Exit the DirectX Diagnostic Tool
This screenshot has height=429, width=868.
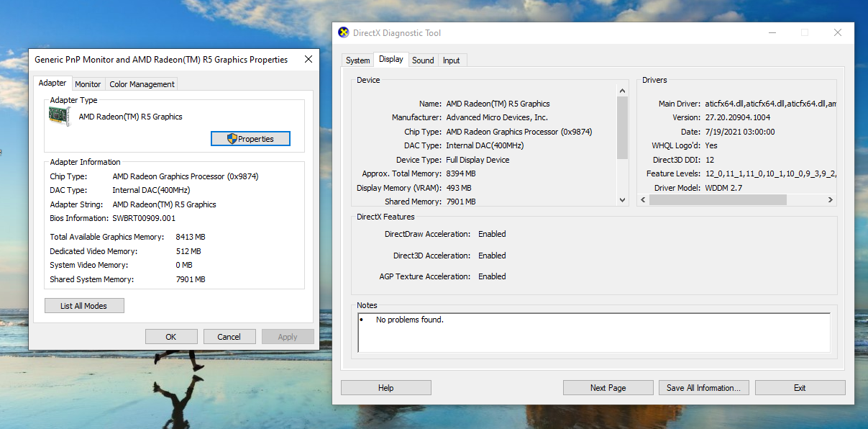coord(800,388)
